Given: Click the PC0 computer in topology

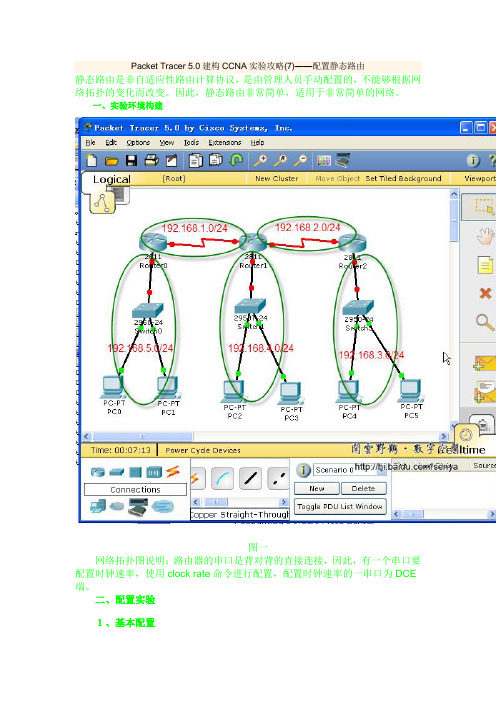Looking at the screenshot, I should (x=112, y=388).
